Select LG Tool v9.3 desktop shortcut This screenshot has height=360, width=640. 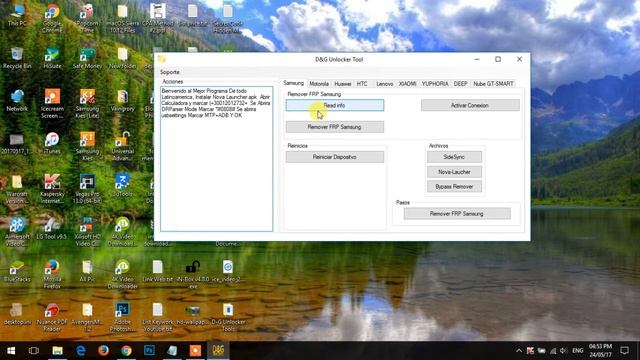coord(51,228)
